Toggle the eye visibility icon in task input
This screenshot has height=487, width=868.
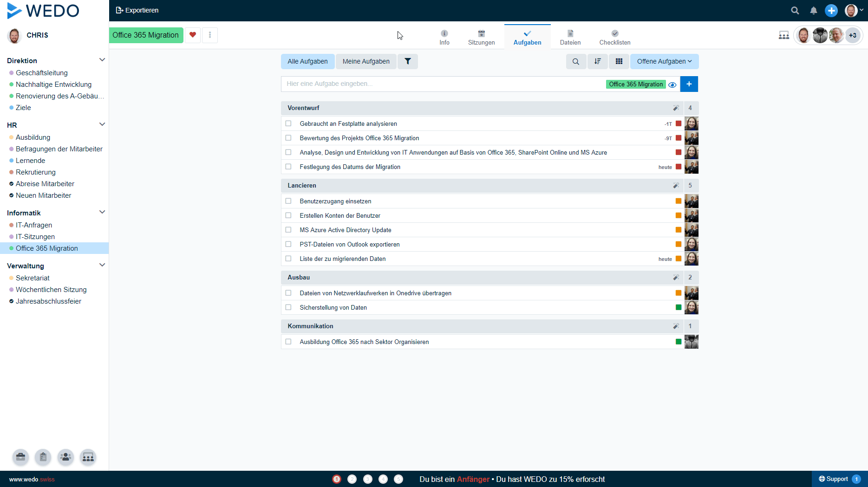click(x=672, y=84)
